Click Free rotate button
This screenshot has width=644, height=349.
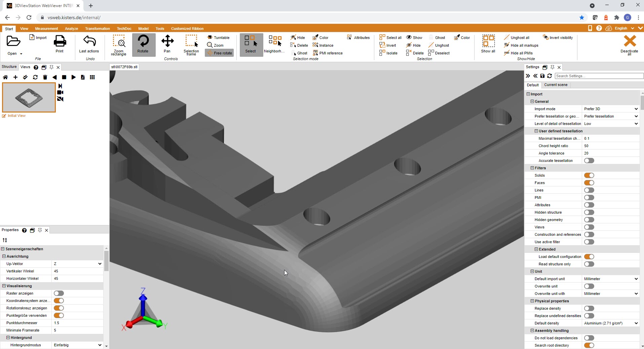click(219, 53)
